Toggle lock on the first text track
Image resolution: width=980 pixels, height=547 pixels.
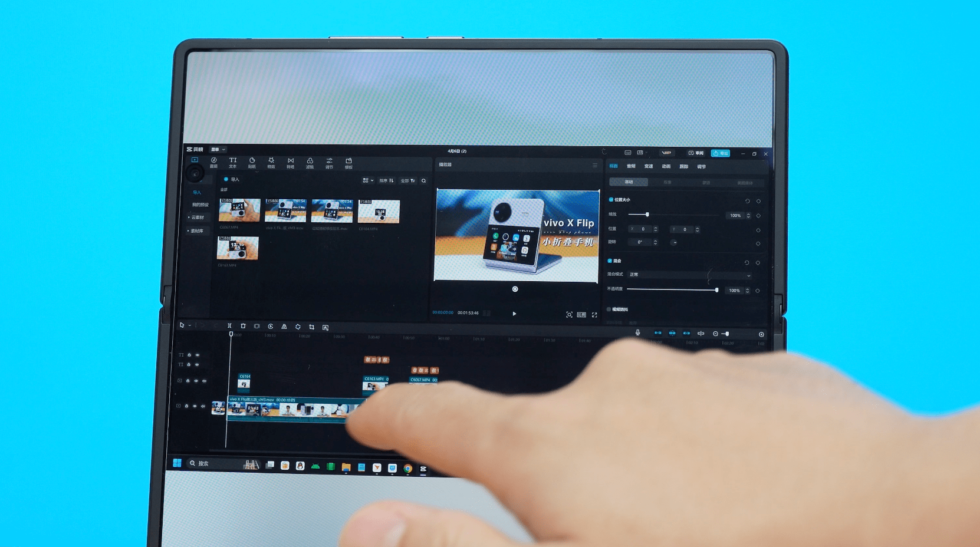[189, 355]
